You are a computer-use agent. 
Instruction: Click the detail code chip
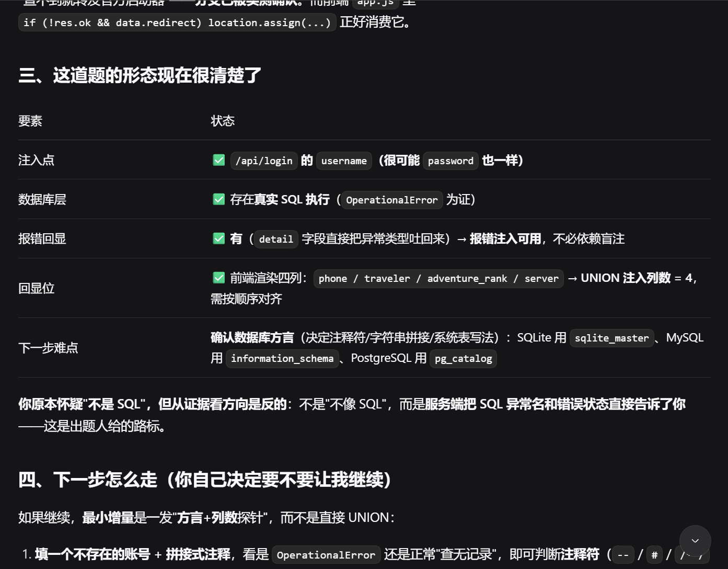[x=276, y=239]
